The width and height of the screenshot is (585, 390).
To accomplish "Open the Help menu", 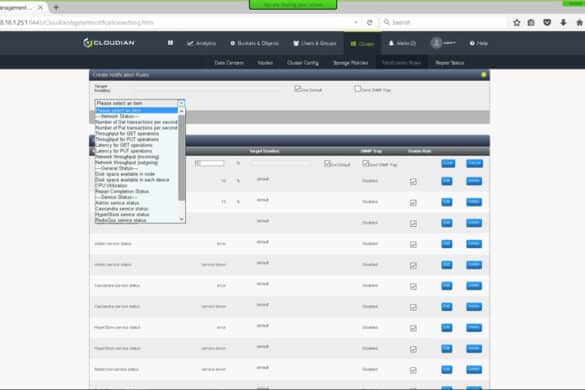I will [479, 43].
